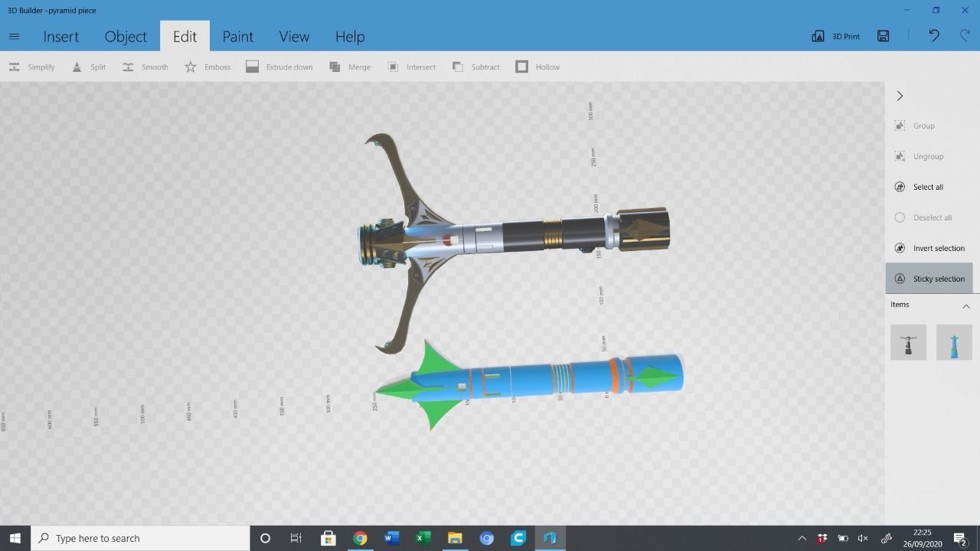This screenshot has height=551, width=980.
Task: Switch to the Object tab
Action: click(x=126, y=37)
